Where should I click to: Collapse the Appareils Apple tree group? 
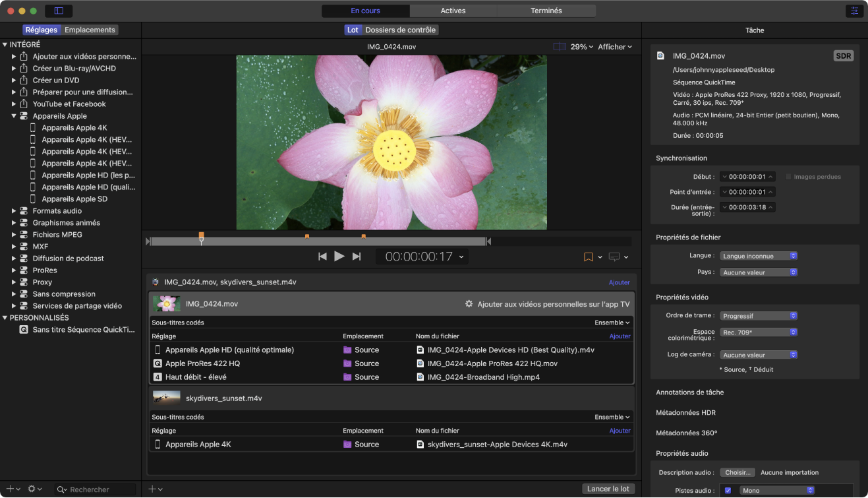coord(14,116)
